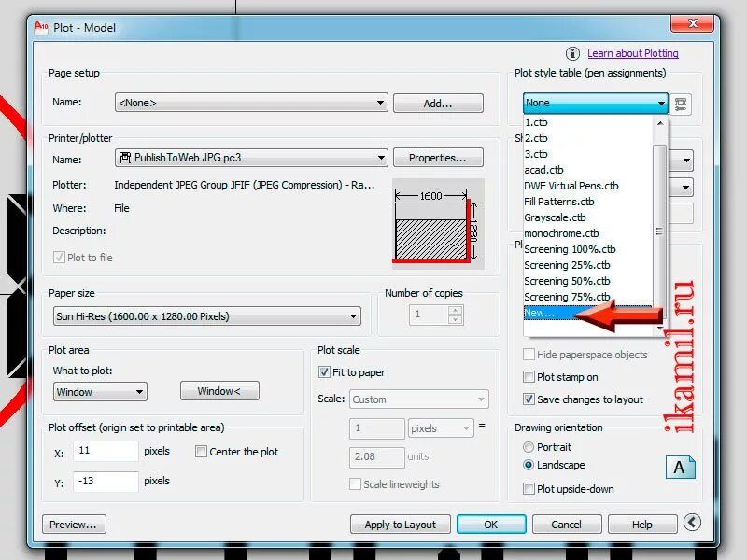Click the AutoCAD icon in the title bar
Screen dimensions: 747x560
click(x=41, y=27)
